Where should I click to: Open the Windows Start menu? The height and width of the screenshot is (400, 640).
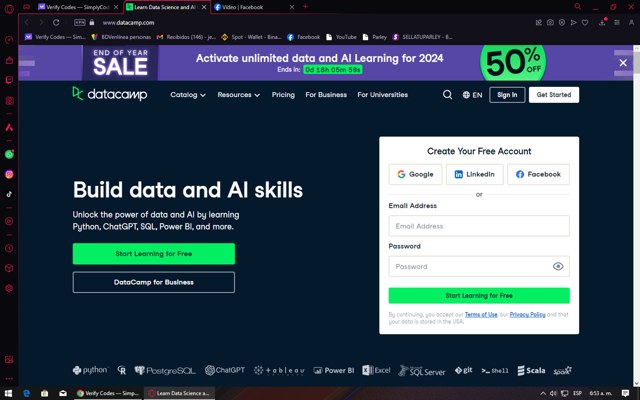(8, 393)
